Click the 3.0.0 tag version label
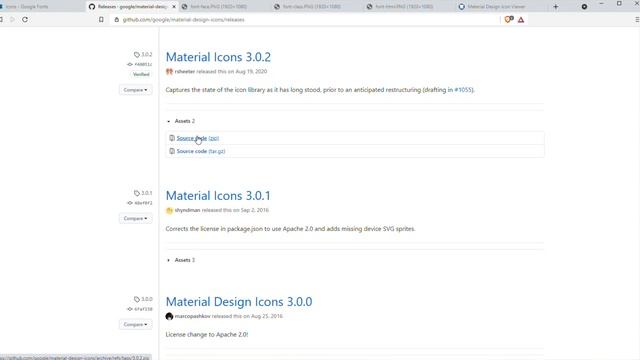640x360 pixels. (147, 299)
